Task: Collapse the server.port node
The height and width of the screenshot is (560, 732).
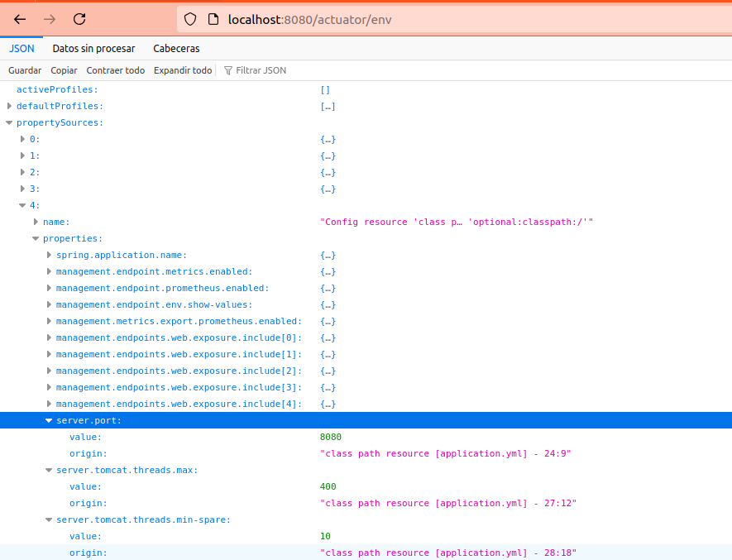Action: pos(49,420)
